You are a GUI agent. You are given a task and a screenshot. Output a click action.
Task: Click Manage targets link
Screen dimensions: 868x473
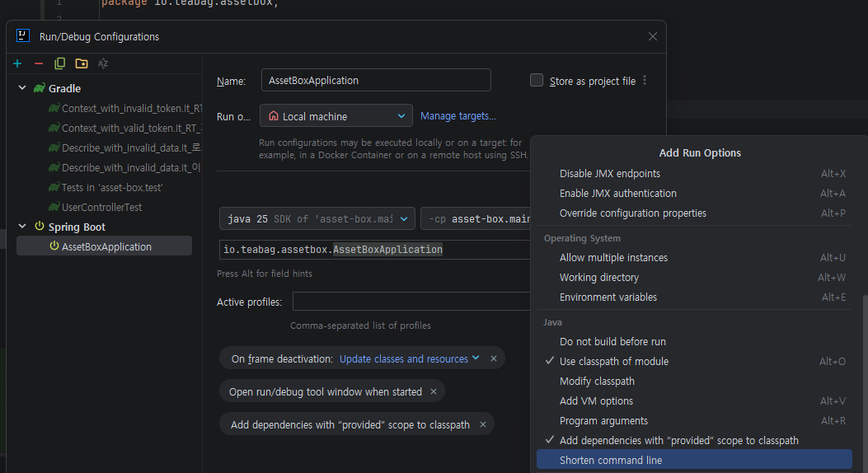(x=457, y=116)
